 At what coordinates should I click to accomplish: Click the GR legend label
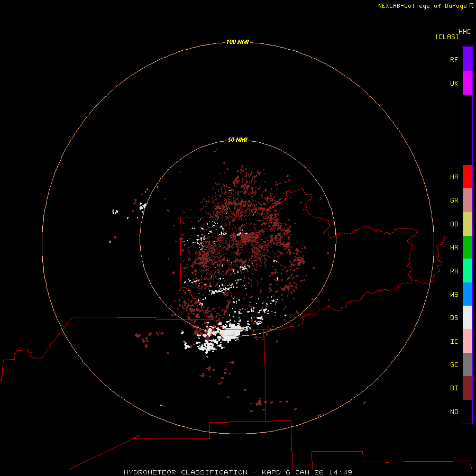[x=454, y=200]
